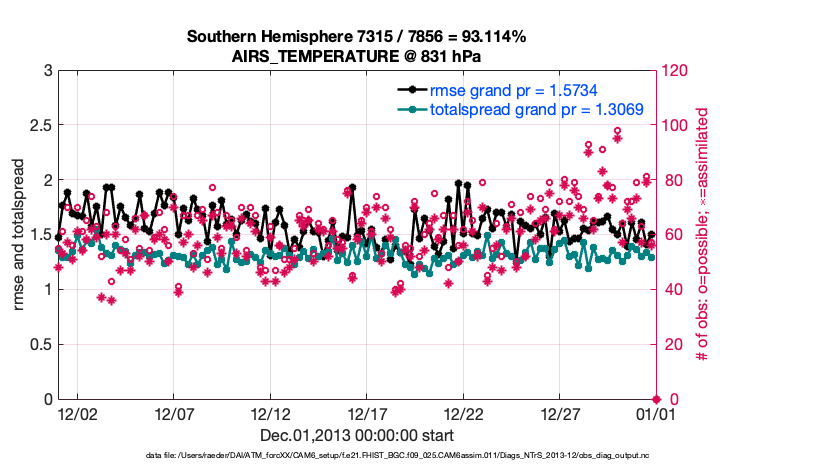Click the 0.5 tick on left axis

[x=39, y=345]
